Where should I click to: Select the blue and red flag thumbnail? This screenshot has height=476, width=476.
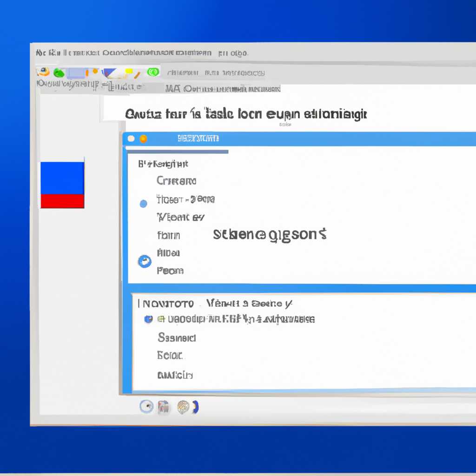coord(63,185)
